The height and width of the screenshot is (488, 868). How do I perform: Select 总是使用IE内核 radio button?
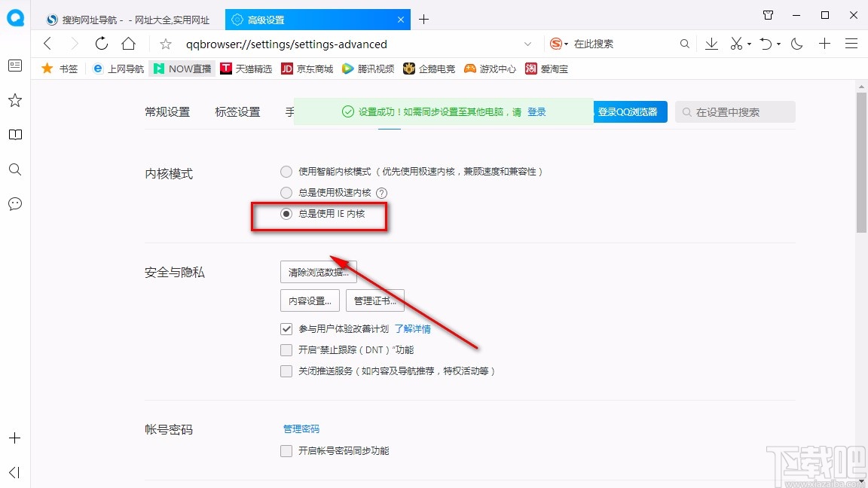tap(286, 213)
